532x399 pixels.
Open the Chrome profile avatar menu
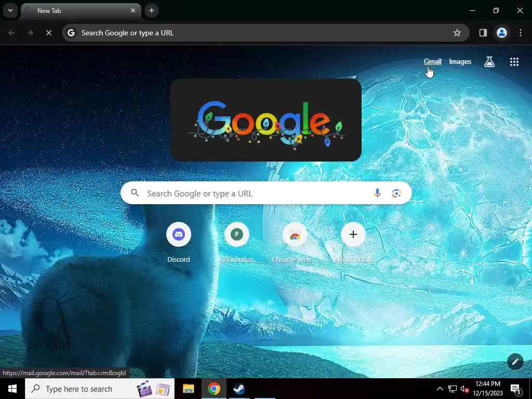pyautogui.click(x=502, y=33)
